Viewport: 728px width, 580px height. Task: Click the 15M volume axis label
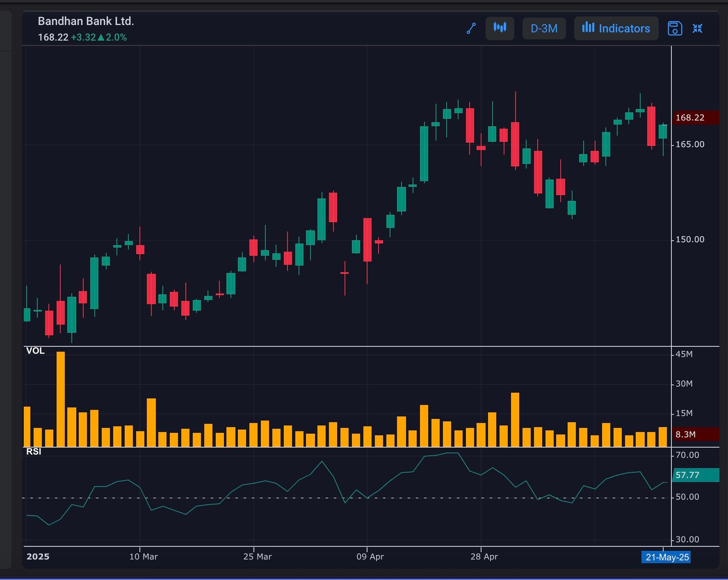click(684, 413)
